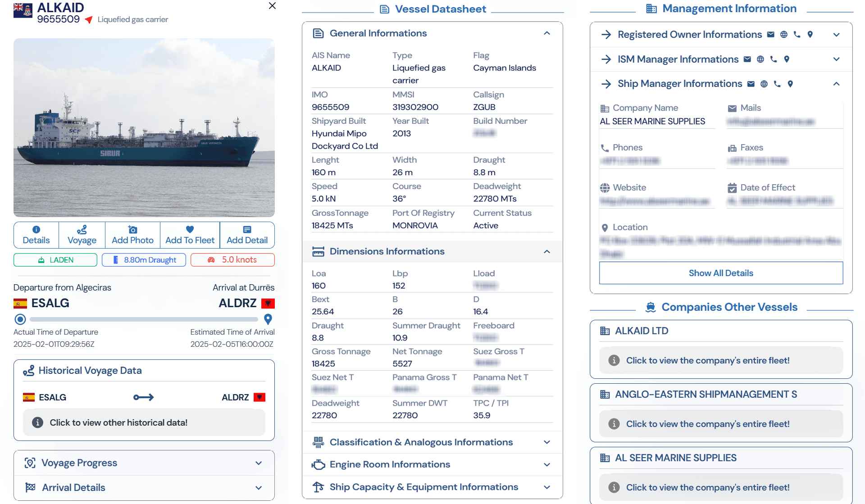The image size is (865, 504).
Task: Click the Add Detail icon
Action: tap(247, 229)
